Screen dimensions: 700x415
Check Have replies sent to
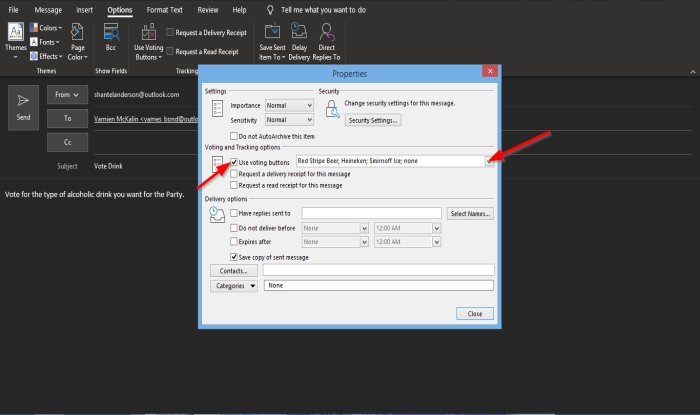[233, 213]
